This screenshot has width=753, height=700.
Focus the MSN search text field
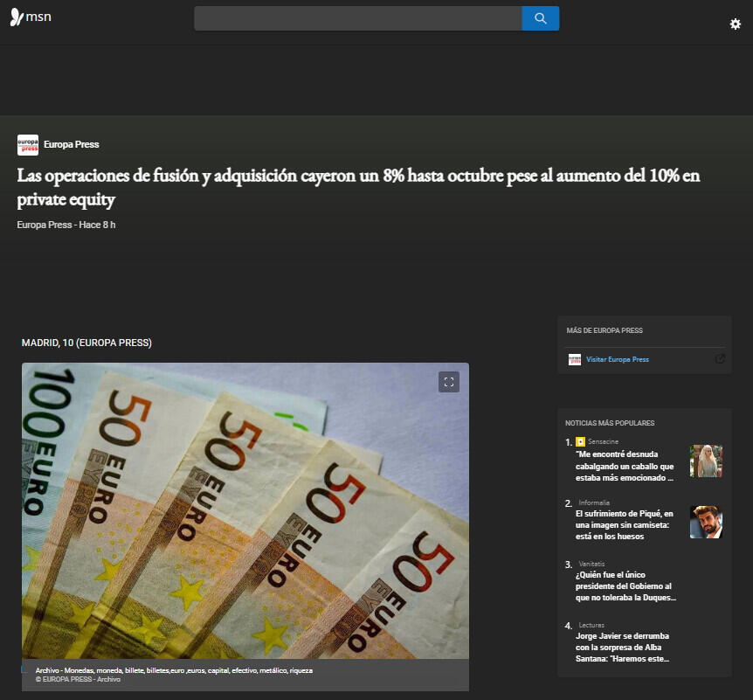tap(357, 18)
